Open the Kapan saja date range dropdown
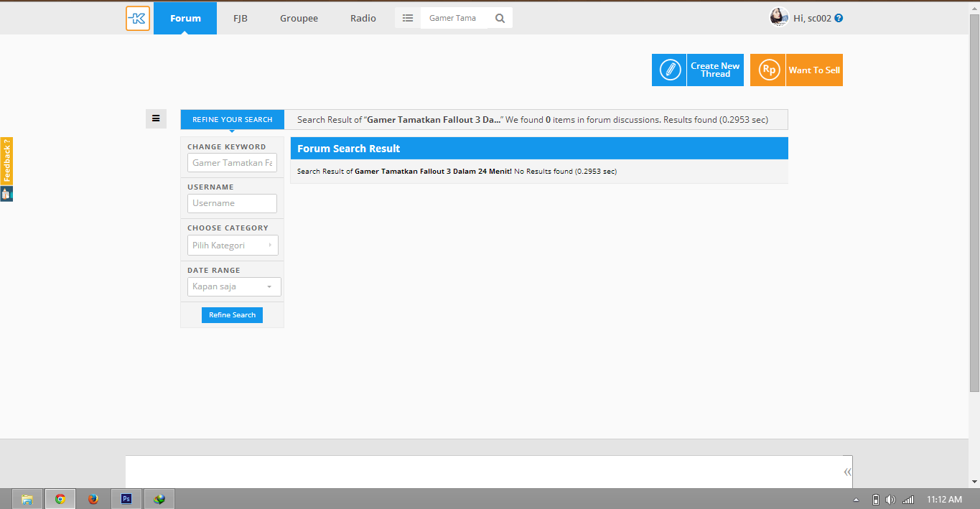Screen dimensions: 980x509 (234, 286)
